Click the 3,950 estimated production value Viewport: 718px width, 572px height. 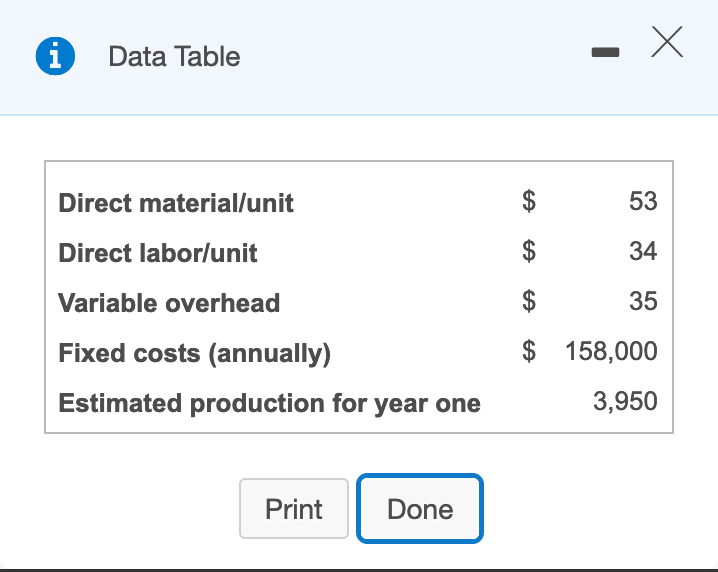tap(625, 401)
